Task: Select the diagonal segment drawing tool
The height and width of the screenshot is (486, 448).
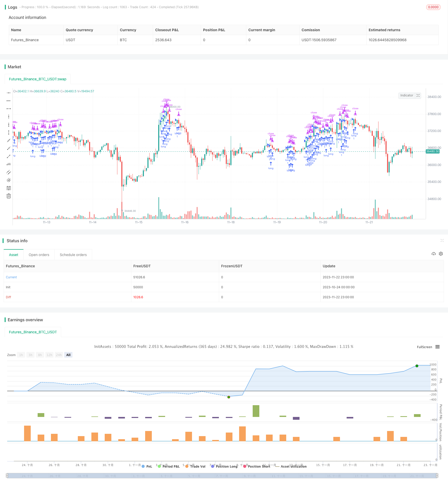Action: coord(9,156)
